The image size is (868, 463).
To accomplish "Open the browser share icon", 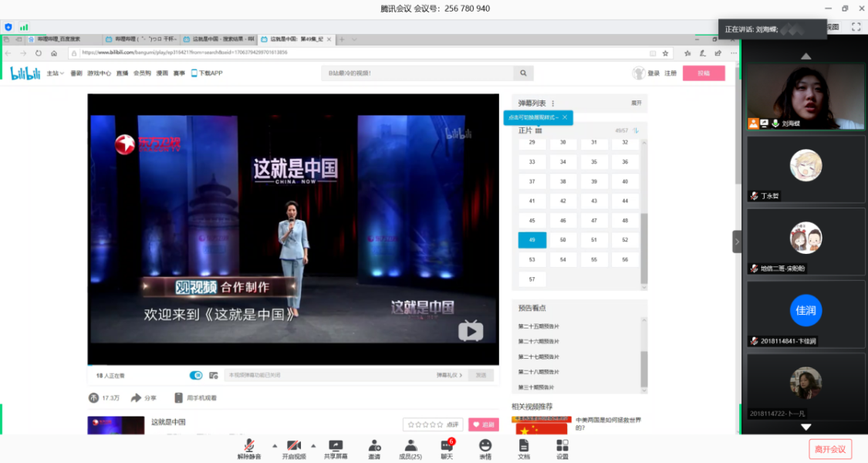I will pos(718,53).
